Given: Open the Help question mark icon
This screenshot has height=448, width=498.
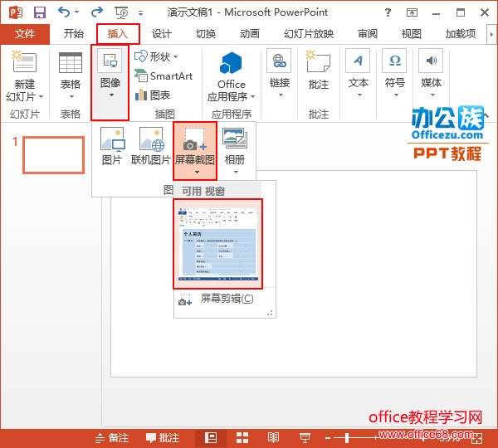Looking at the screenshot, I should pyautogui.click(x=388, y=12).
